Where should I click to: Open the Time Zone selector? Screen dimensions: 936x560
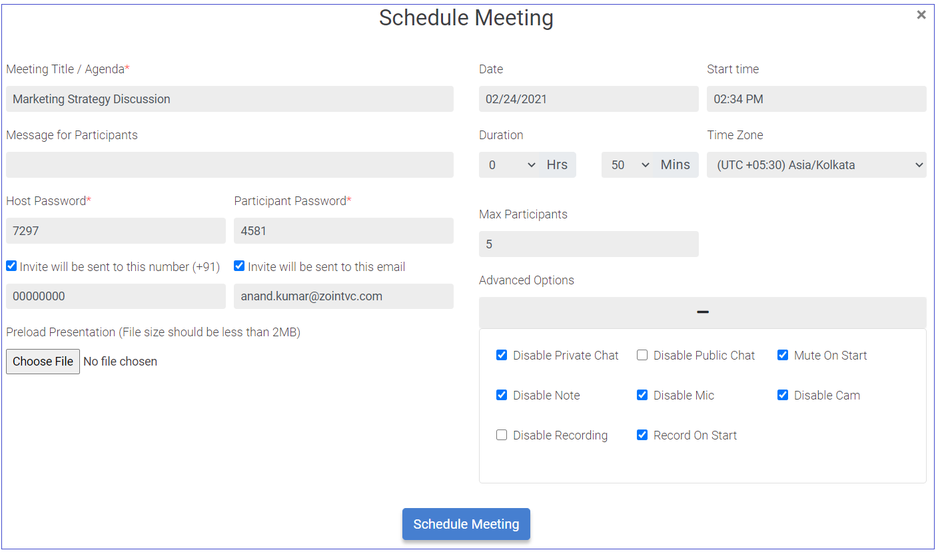[816, 164]
